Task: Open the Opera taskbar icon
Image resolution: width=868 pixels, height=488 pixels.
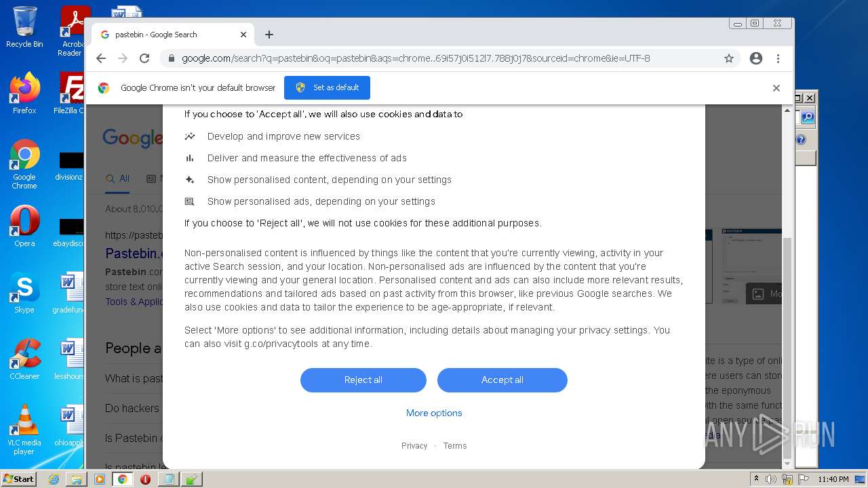Action: [x=145, y=479]
